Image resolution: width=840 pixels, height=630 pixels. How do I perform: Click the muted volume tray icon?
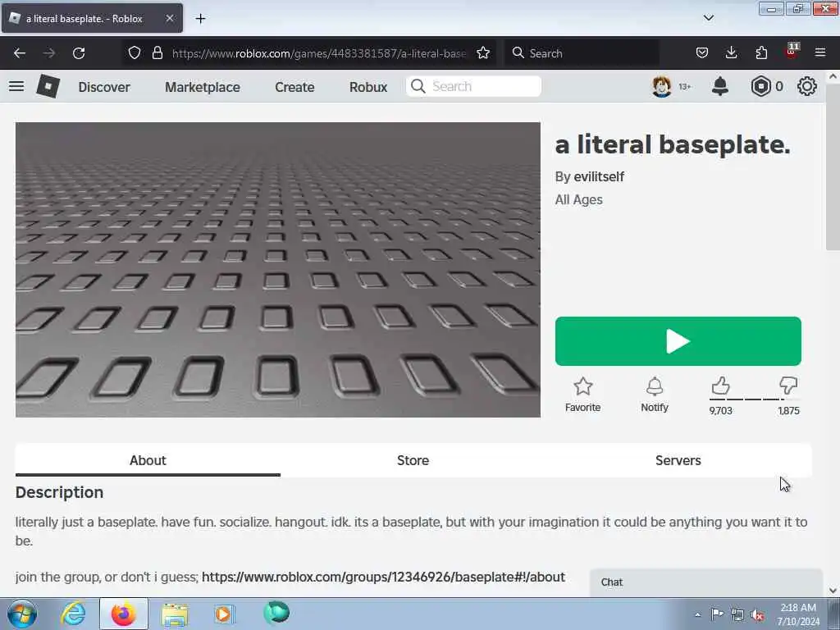coord(757,615)
